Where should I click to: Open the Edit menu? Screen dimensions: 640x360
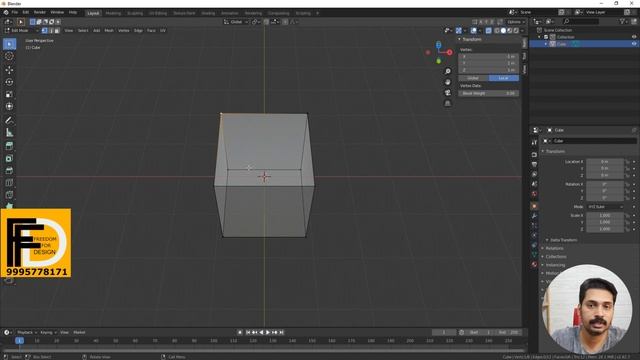pos(26,13)
